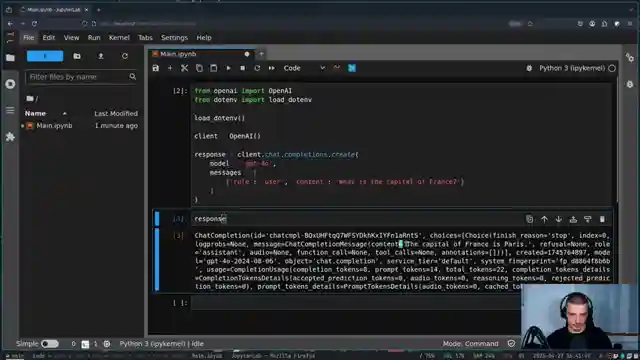This screenshot has height=360, width=640.
Task: Restart the kernel with the circular arrow icon
Action: click(x=257, y=68)
